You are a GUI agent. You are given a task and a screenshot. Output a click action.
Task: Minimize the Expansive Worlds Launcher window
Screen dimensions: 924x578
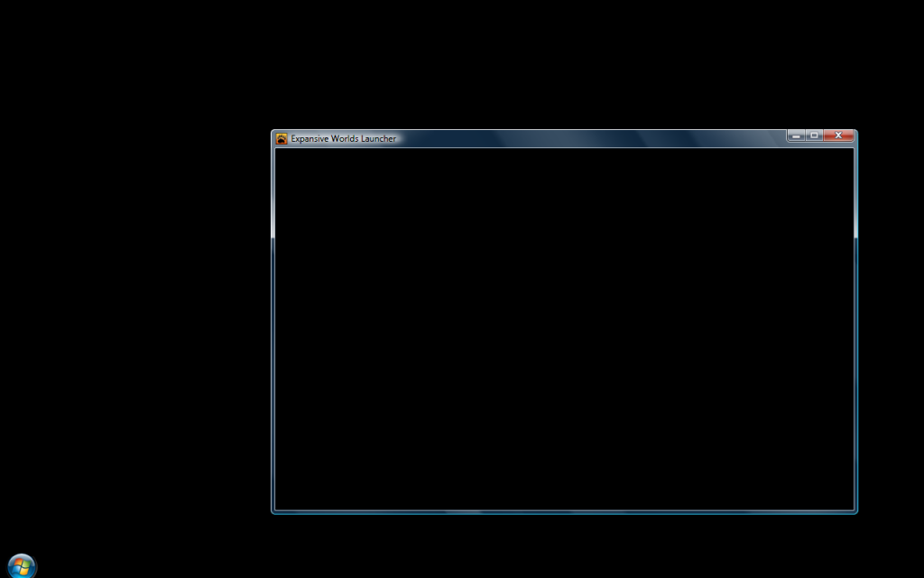tap(796, 135)
